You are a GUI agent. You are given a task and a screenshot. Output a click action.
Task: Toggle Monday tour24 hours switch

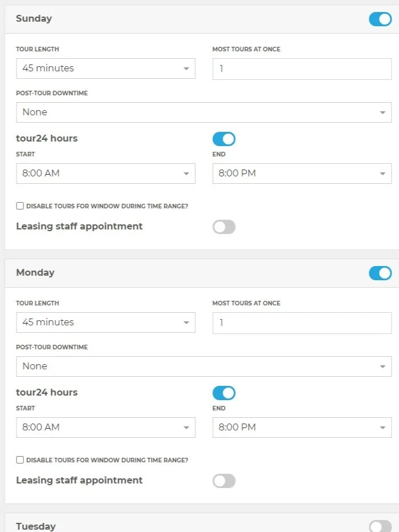click(x=224, y=393)
